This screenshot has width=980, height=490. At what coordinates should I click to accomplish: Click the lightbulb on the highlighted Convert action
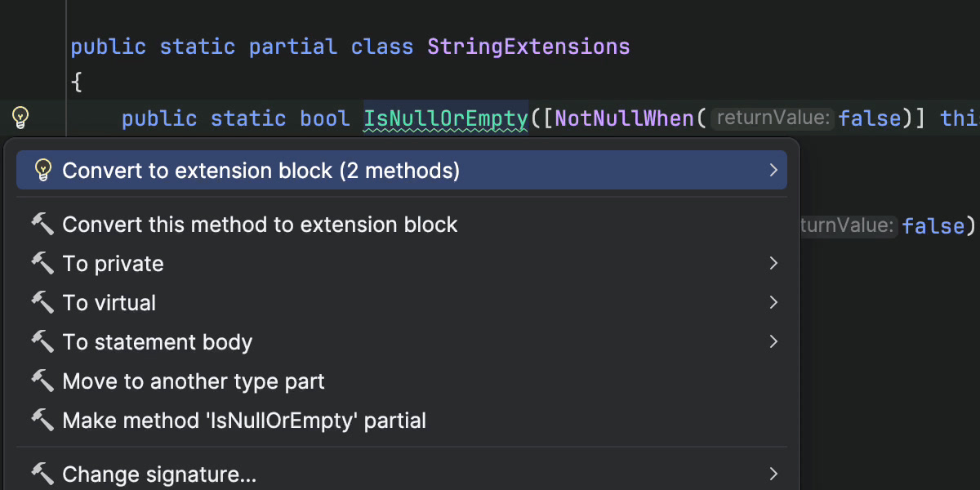tap(43, 170)
